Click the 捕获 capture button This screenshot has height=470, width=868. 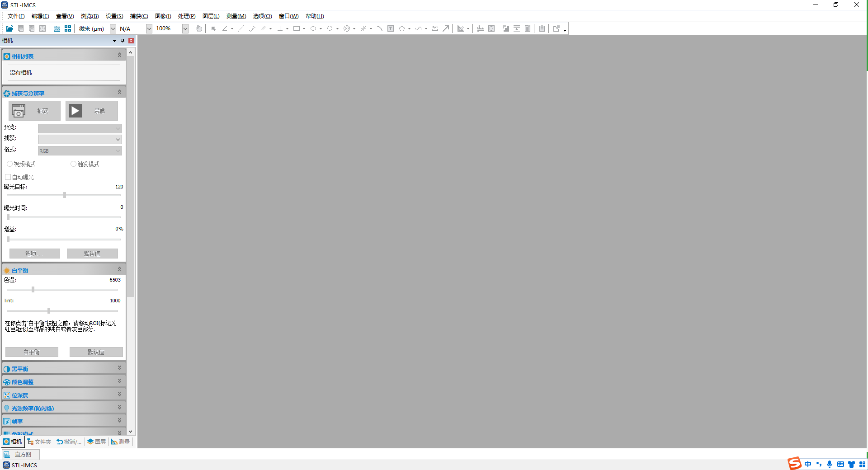(34, 111)
